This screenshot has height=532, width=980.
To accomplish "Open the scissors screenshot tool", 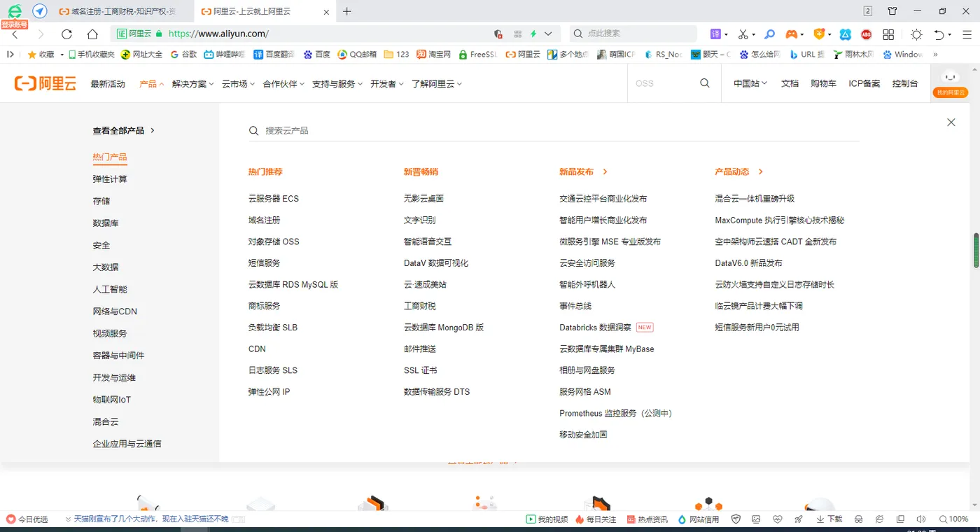I will point(743,34).
